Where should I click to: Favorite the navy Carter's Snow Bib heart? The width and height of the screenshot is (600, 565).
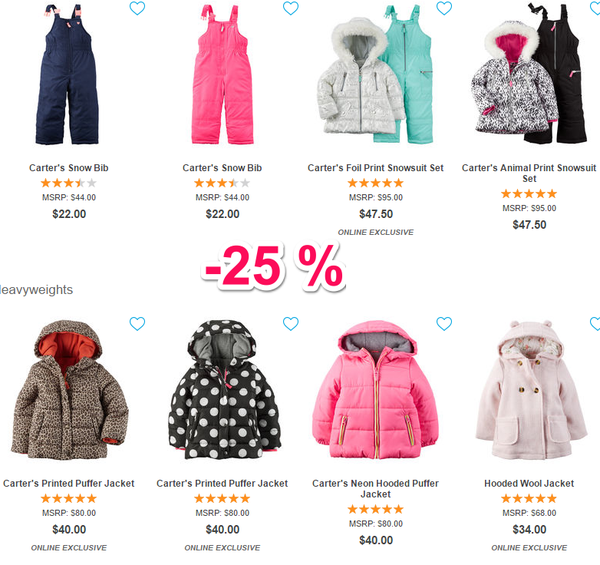click(137, 8)
